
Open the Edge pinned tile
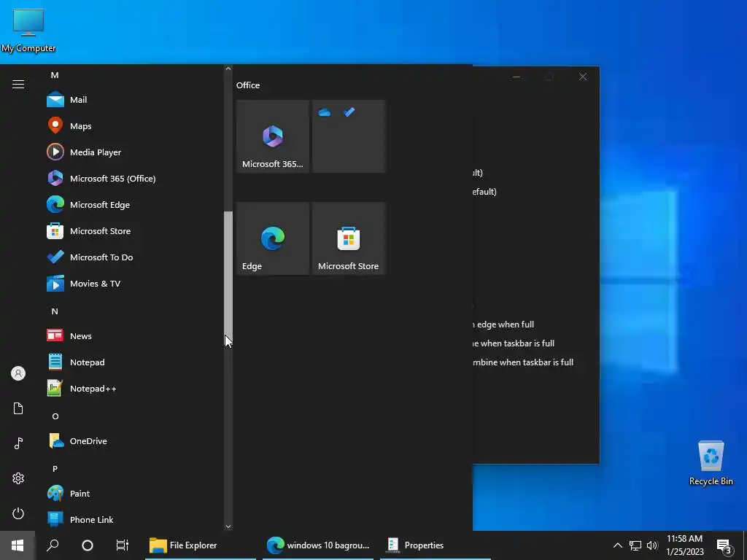point(273,238)
